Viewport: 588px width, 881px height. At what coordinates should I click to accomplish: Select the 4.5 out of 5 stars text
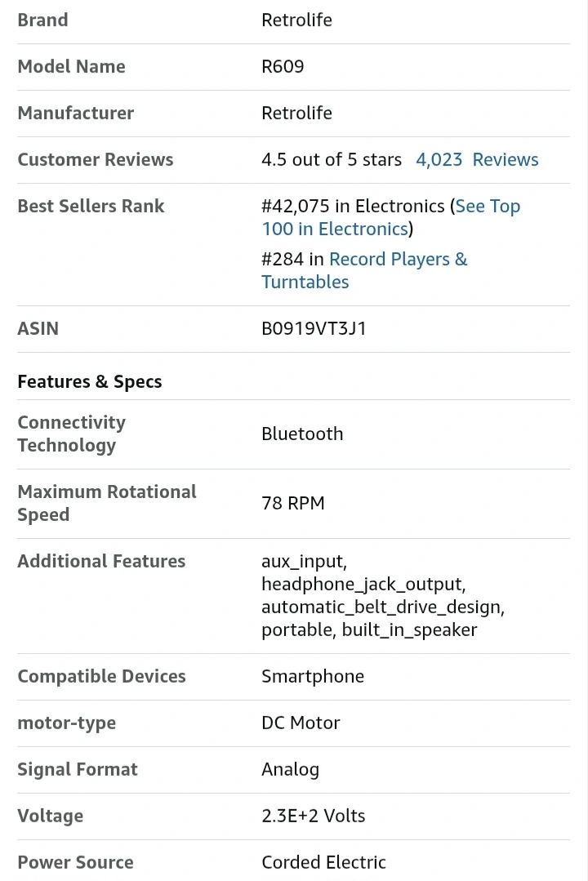pos(331,159)
